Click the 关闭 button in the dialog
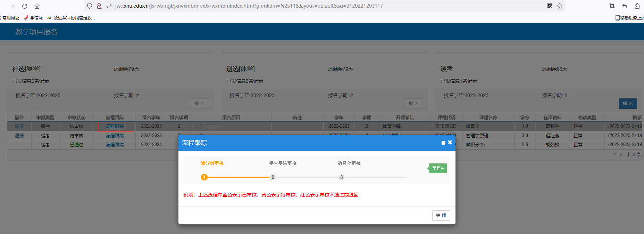Screen dimensions: 644x234 [441, 216]
